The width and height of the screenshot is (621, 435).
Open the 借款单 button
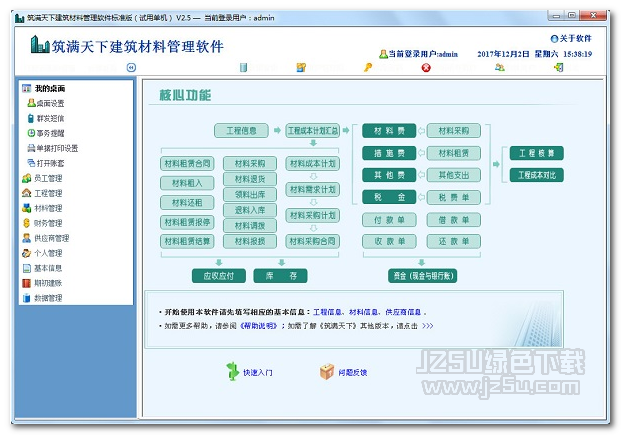pos(454,220)
